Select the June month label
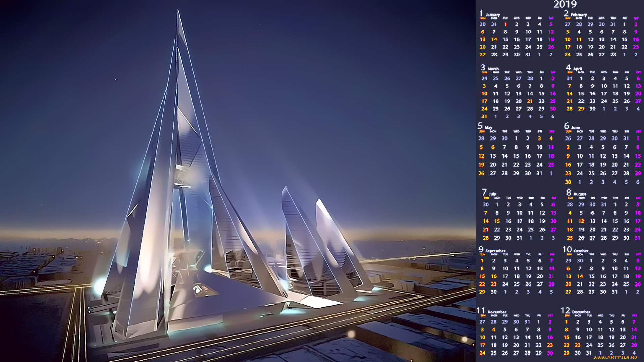Screen dimensions: 644x362 point(575,127)
